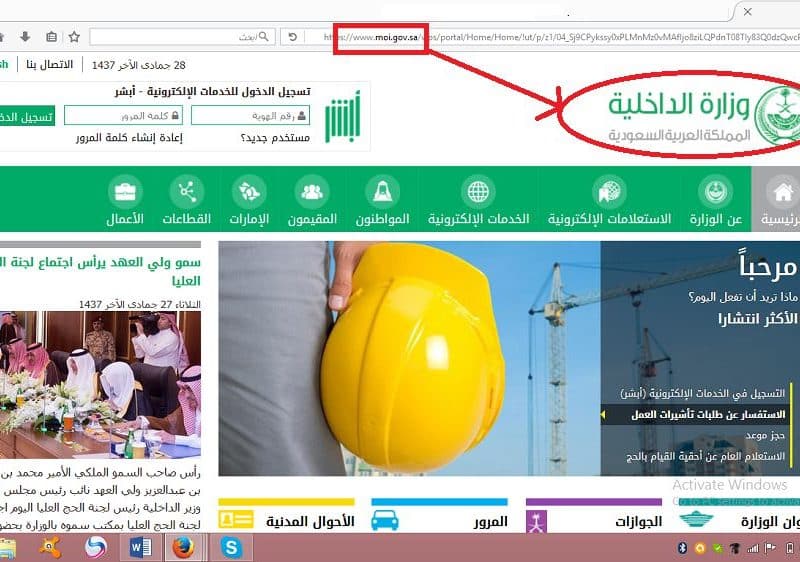Close the browser tab with X

point(747,12)
